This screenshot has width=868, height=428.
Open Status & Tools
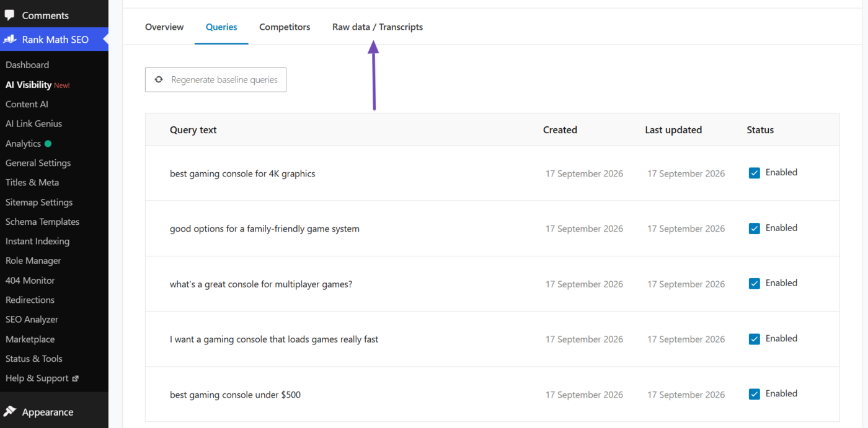click(33, 359)
